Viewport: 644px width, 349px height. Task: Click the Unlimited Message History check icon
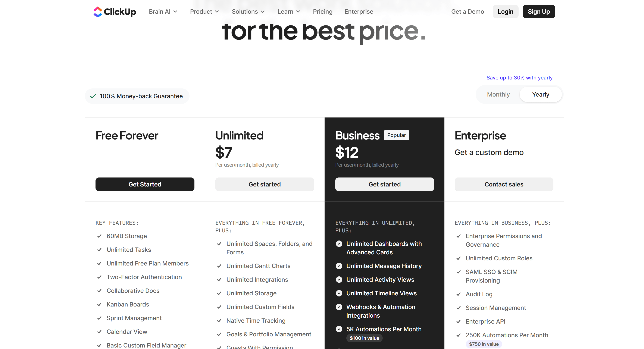339,266
